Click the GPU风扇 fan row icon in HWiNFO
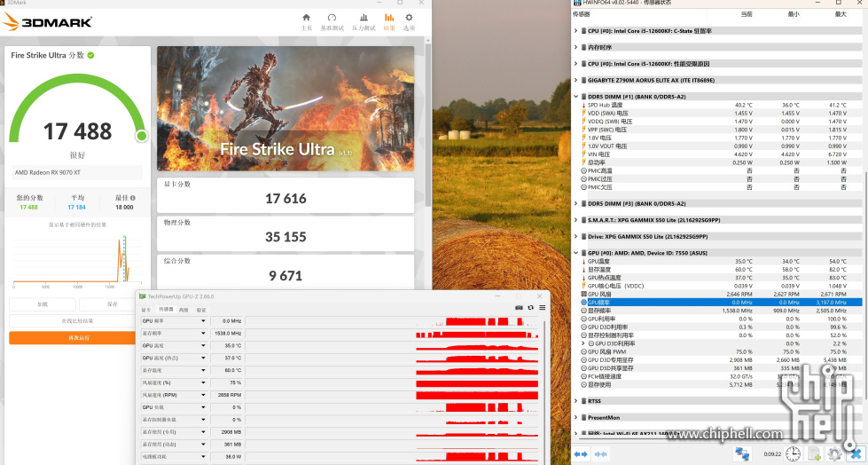The width and height of the screenshot is (868, 465). [583, 295]
